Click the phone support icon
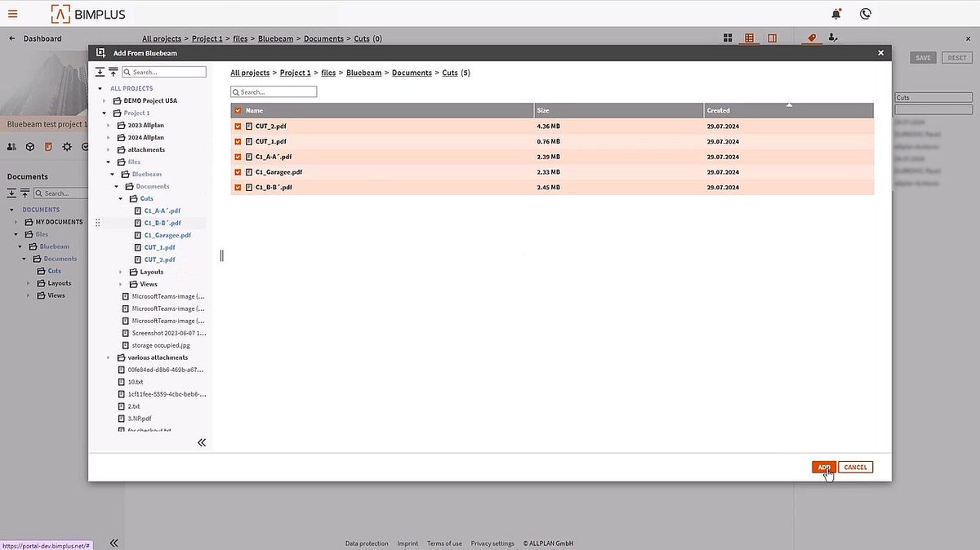980x550 pixels. (x=866, y=14)
